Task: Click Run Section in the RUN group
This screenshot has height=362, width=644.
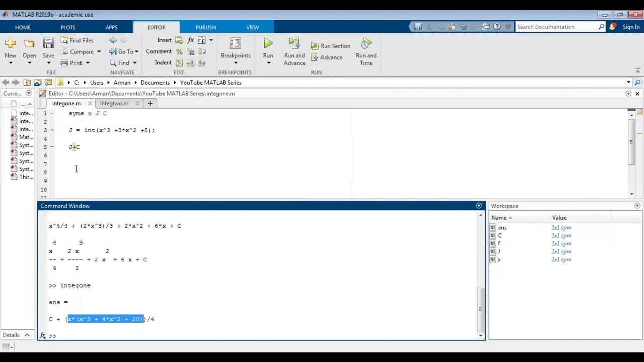Action: point(330,46)
